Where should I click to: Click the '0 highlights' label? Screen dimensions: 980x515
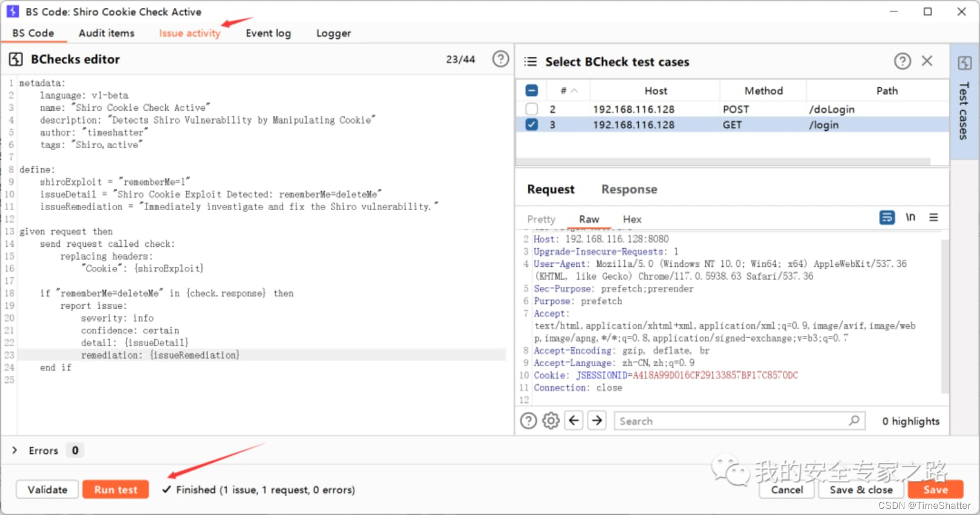[910, 421]
